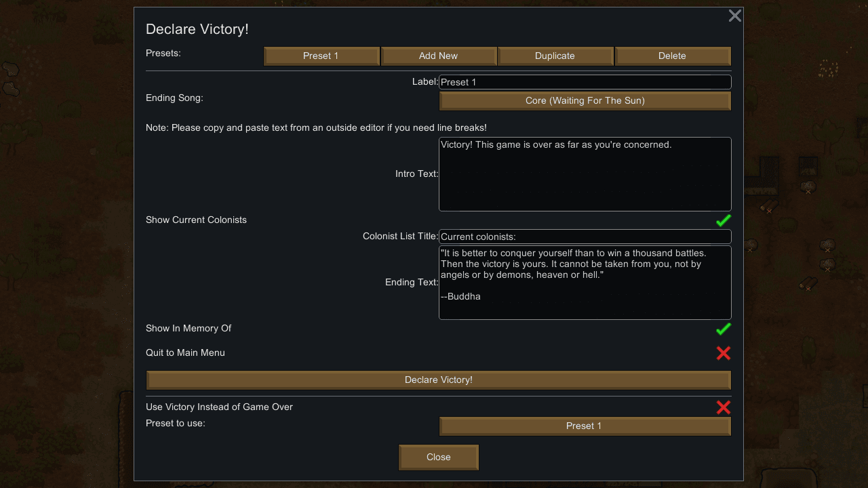This screenshot has height=488, width=868.
Task: Click the Declare Victory! dialog title
Action: tap(197, 29)
